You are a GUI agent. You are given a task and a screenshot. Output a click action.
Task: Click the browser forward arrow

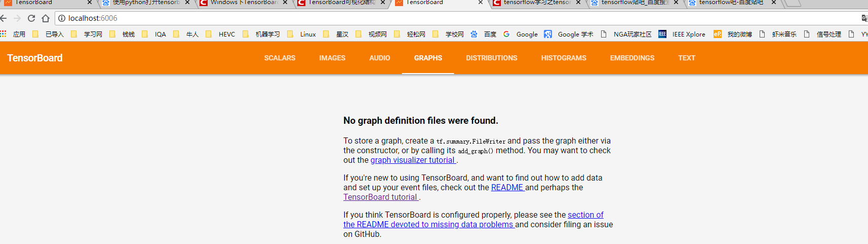pyautogui.click(x=17, y=18)
